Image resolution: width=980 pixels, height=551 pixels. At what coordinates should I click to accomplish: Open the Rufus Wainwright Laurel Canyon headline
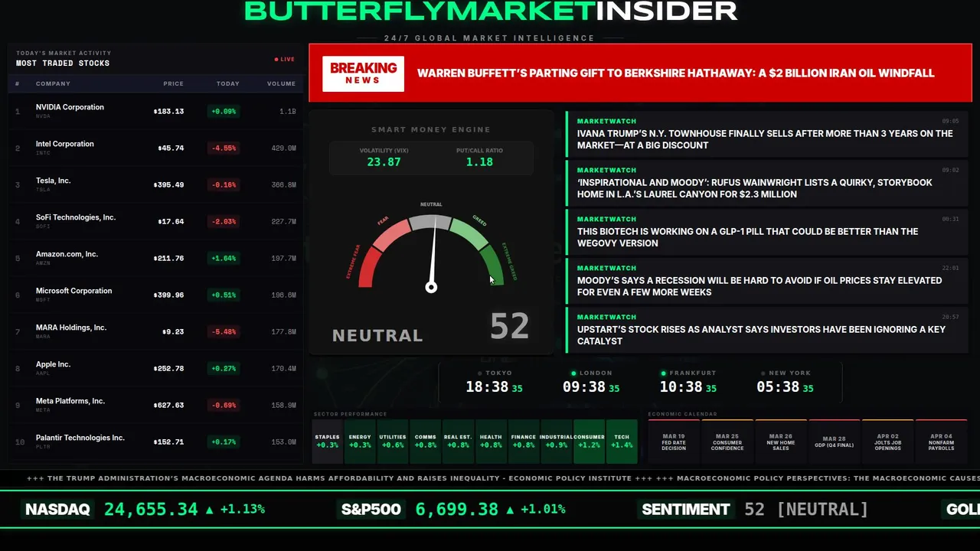point(767,182)
